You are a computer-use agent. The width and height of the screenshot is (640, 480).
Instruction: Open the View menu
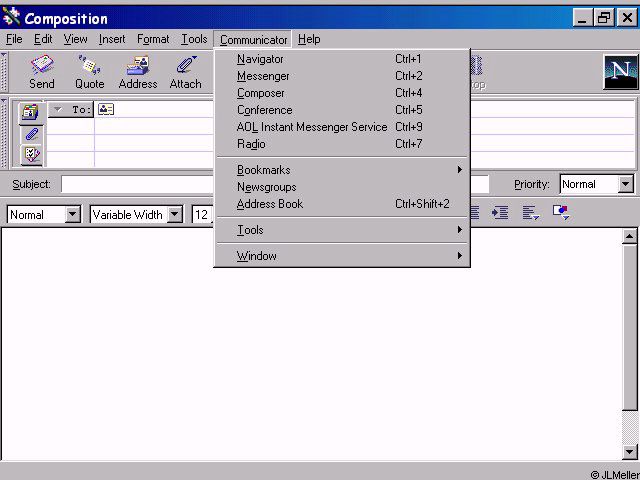pos(75,39)
